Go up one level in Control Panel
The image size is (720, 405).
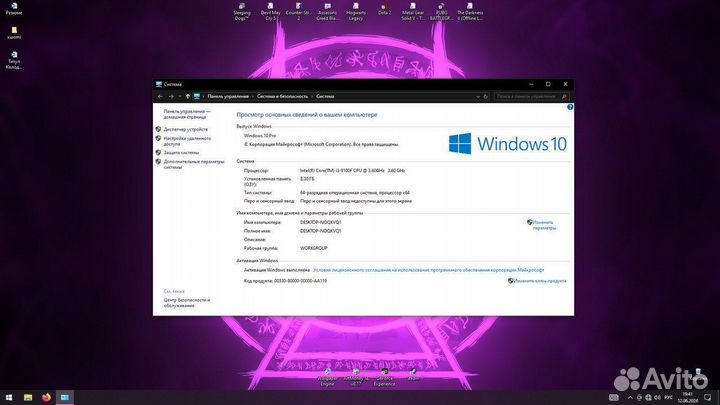click(187, 96)
